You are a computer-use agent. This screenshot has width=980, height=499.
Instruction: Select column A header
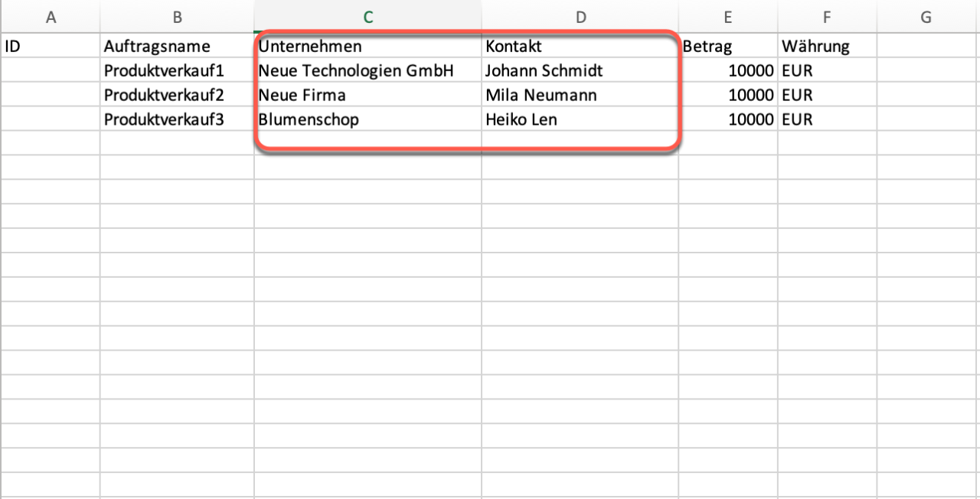[51, 17]
